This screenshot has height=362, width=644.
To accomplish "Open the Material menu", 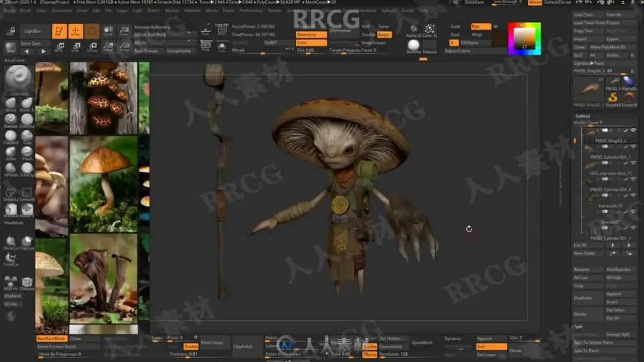I will point(192,10).
